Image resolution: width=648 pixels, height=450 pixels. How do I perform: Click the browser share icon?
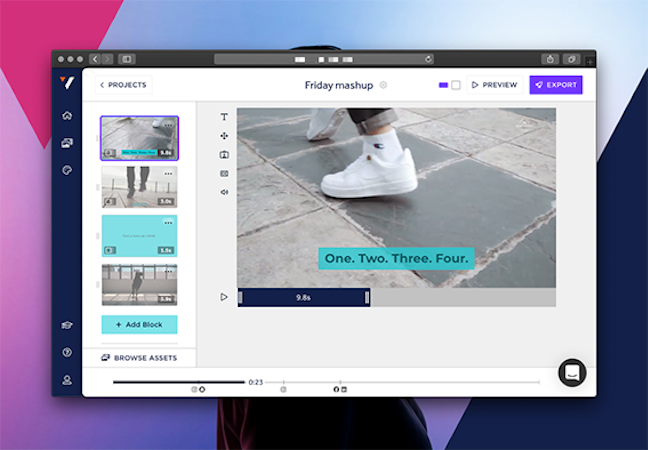550,59
